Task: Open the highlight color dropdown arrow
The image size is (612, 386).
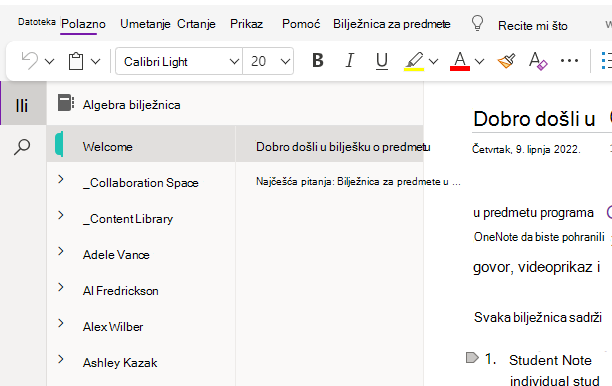Action: tap(434, 61)
